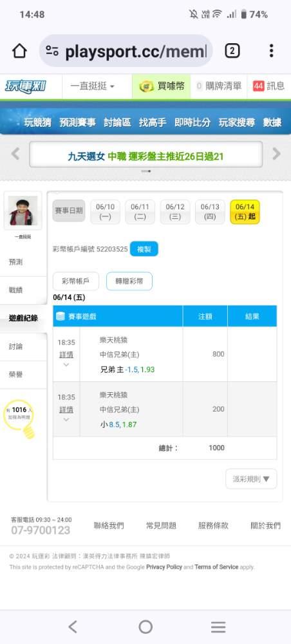Tap the user profile photo thumbnail
Image resolution: width=291 pixels, height=644 pixels.
click(x=23, y=211)
